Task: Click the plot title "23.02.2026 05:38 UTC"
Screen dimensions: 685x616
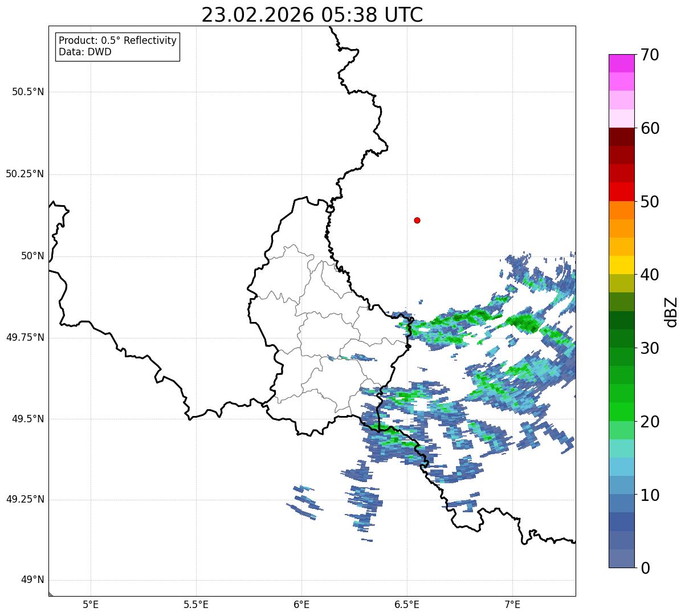Action: pyautogui.click(x=312, y=15)
